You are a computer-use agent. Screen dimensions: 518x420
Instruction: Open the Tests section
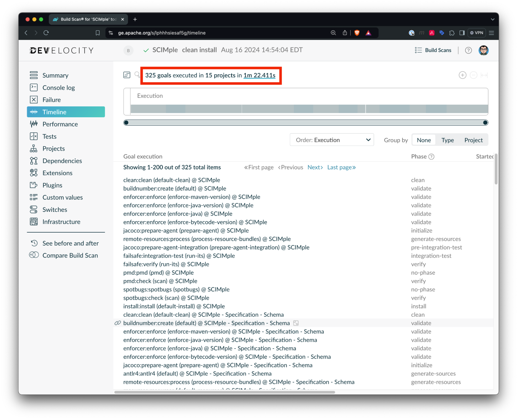(x=49, y=136)
